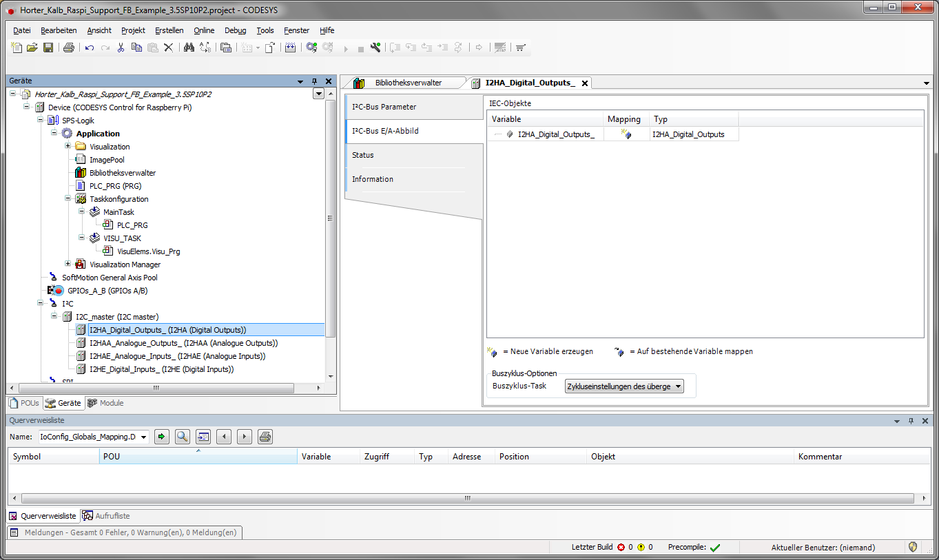Click previous-entry left arrow in Querverweisliste
939x560 pixels.
[224, 436]
